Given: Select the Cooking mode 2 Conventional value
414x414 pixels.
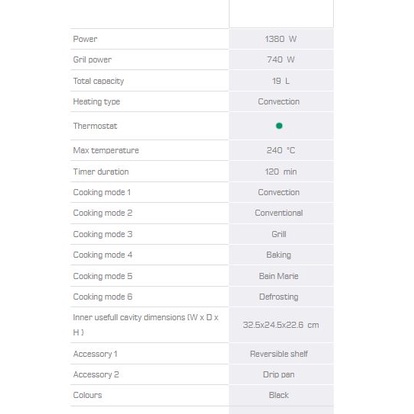Looking at the screenshot, I should point(279,213).
